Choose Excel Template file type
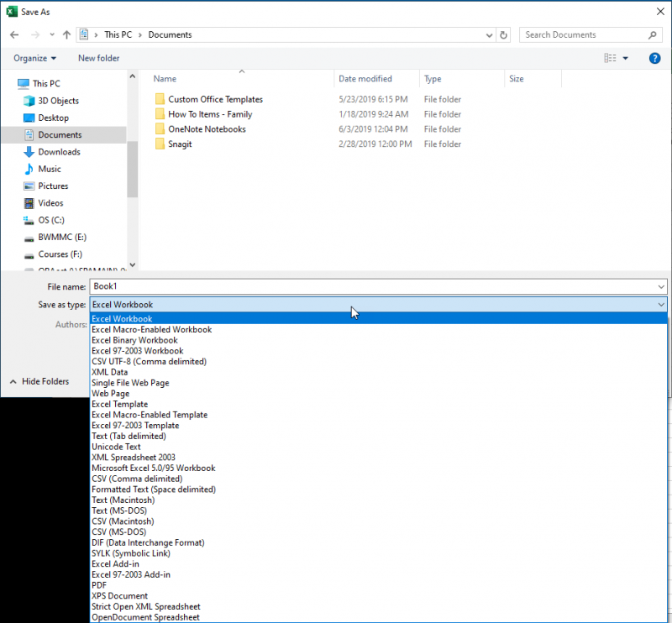This screenshot has width=672, height=623. [379, 404]
